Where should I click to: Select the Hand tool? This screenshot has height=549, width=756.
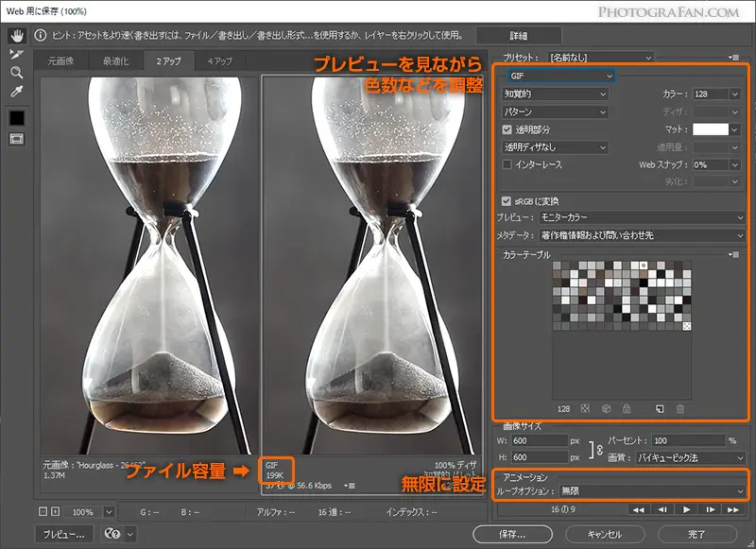(16, 38)
